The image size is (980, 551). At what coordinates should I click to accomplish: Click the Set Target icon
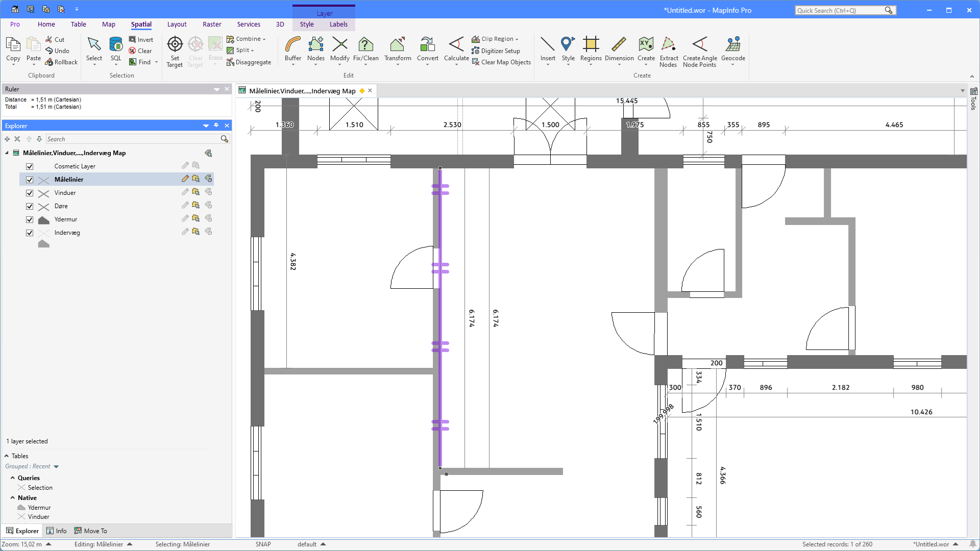click(x=175, y=45)
